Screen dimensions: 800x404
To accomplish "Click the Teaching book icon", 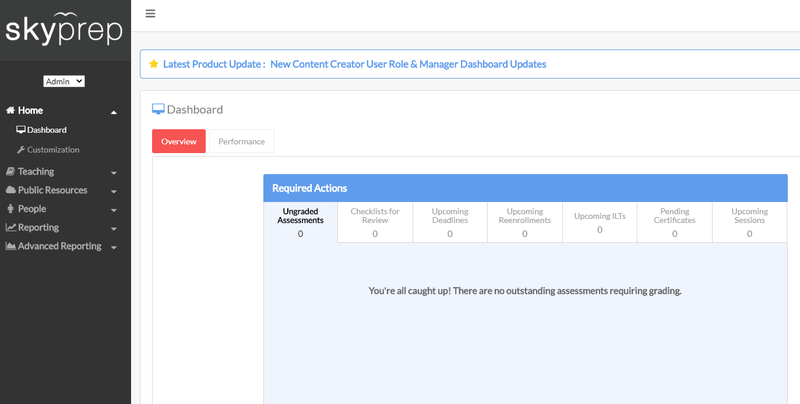I will (x=10, y=171).
